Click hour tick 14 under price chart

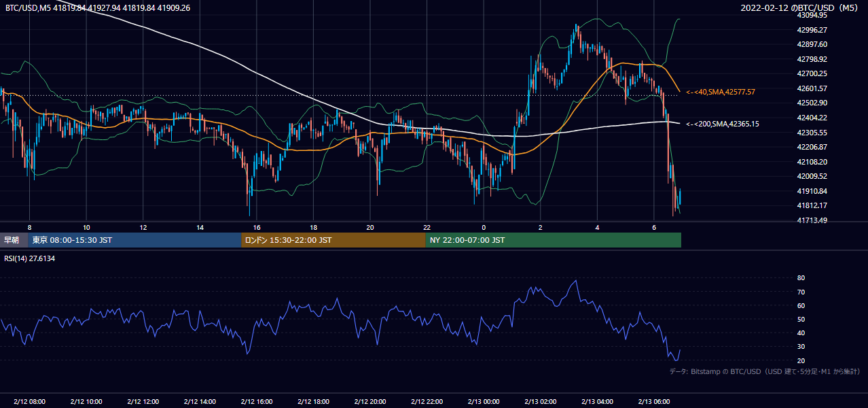(200, 227)
